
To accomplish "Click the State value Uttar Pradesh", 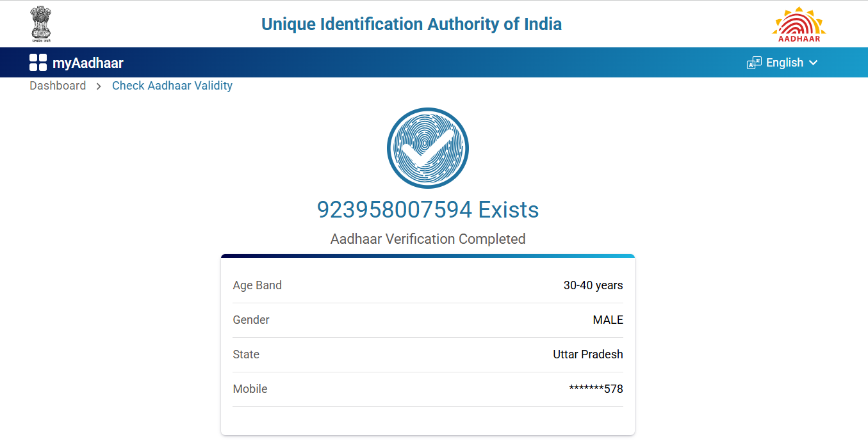I will pos(588,354).
